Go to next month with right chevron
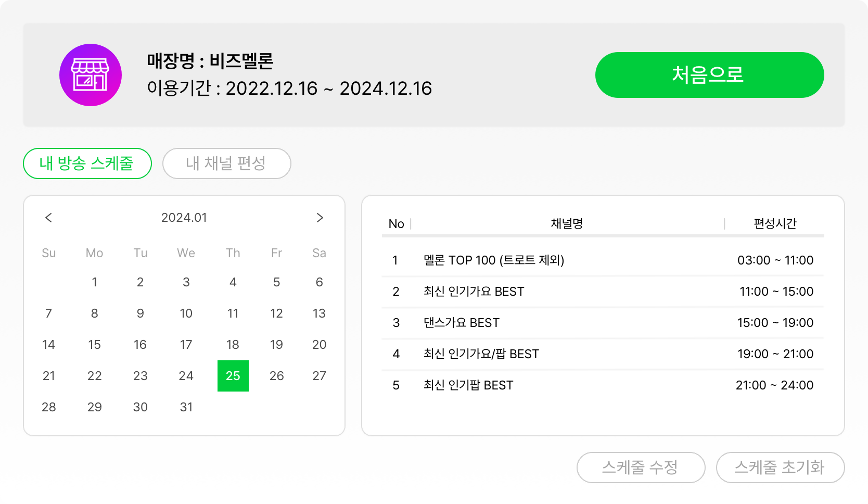This screenshot has height=504, width=868. 320,218
